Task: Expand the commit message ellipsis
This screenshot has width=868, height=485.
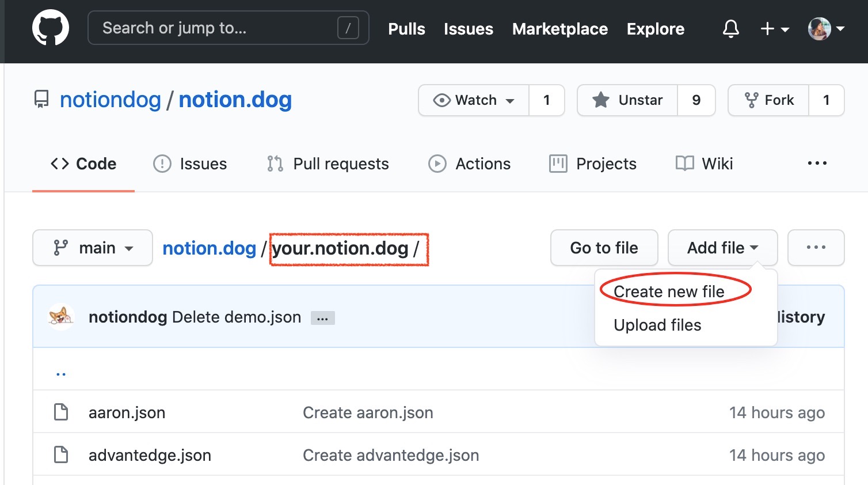Action: tap(322, 318)
